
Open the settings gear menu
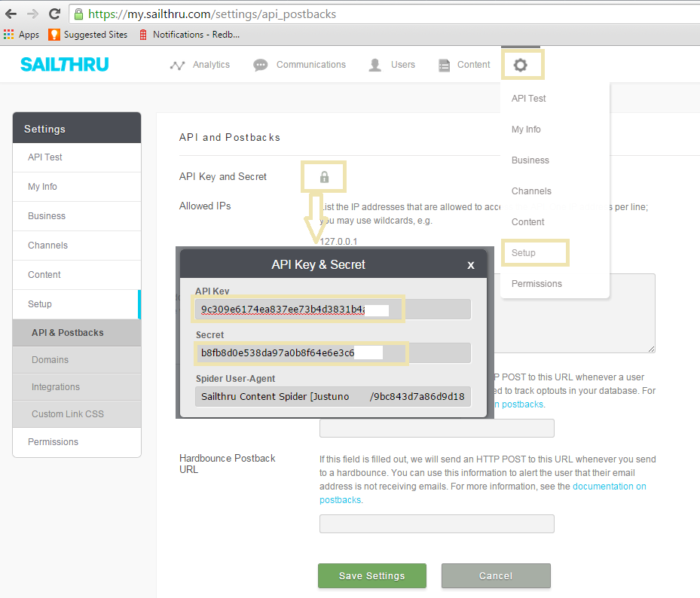(x=522, y=65)
